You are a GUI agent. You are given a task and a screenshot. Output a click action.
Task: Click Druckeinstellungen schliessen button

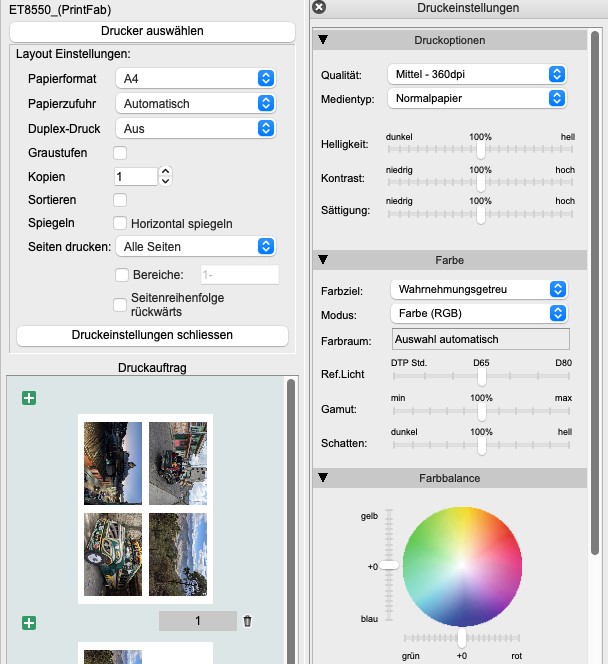click(152, 335)
